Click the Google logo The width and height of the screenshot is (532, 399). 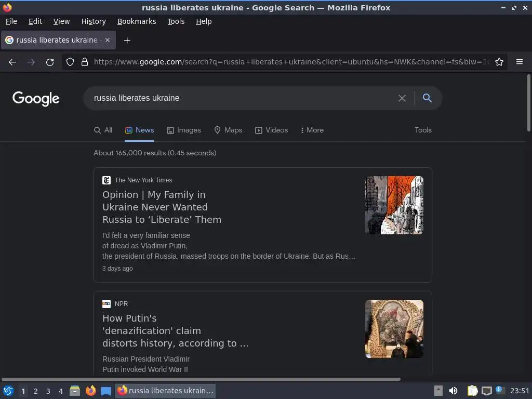(x=36, y=98)
